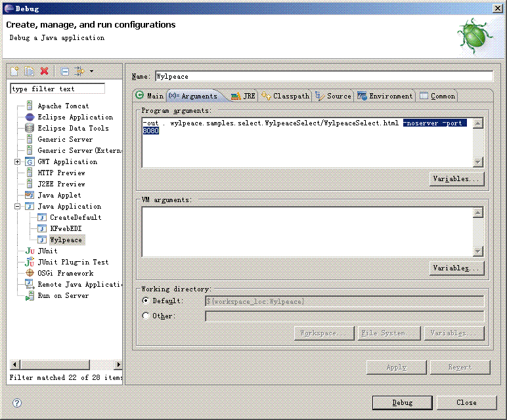Click the JUnit icon
507x420 pixels.
30,251
